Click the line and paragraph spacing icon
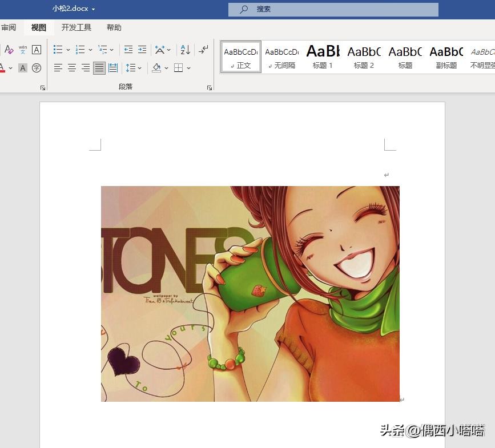Viewport: 495px width, 448px height. point(130,68)
